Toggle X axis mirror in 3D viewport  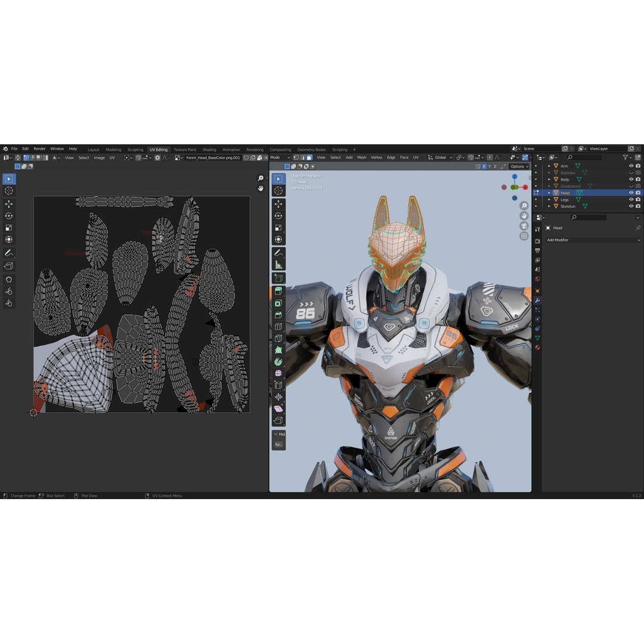[x=484, y=166]
